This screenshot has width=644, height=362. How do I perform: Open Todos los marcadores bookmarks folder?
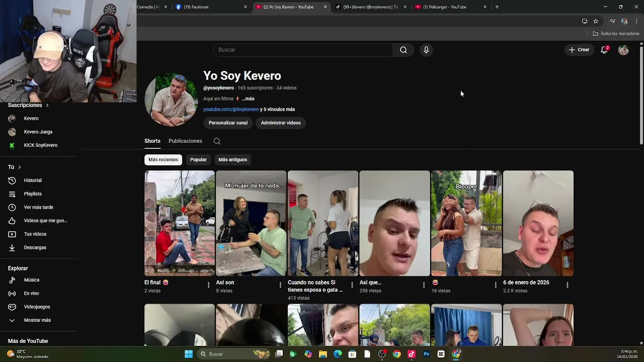(616, 34)
